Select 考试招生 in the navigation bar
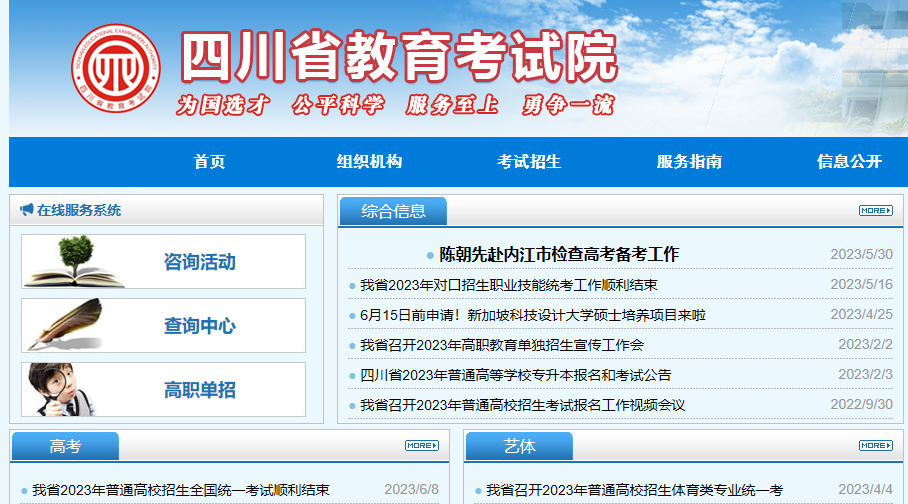Viewport: 908px width, 504px height. coord(529,162)
